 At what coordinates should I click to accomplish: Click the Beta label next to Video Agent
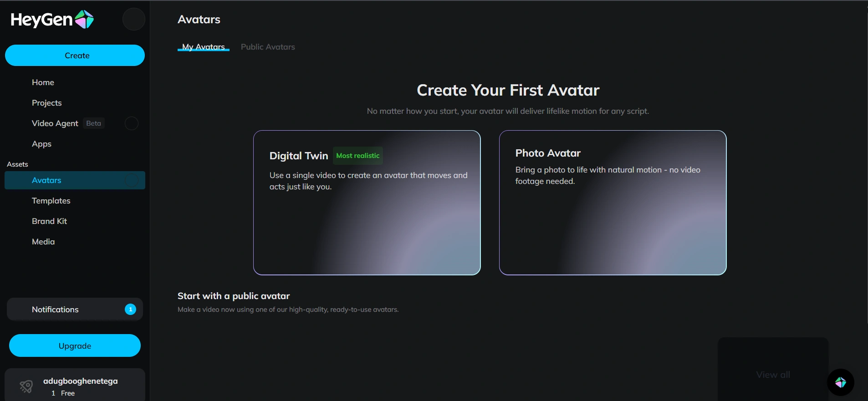click(94, 123)
